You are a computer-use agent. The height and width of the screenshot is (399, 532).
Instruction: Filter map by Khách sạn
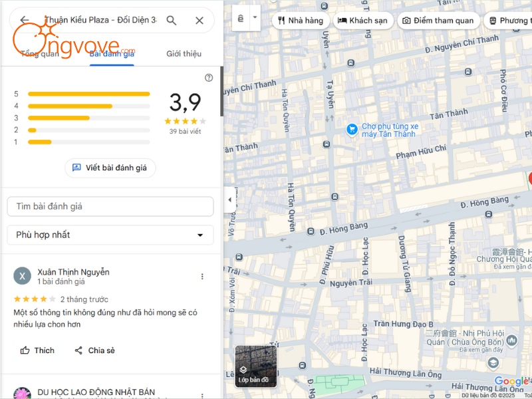(x=363, y=21)
